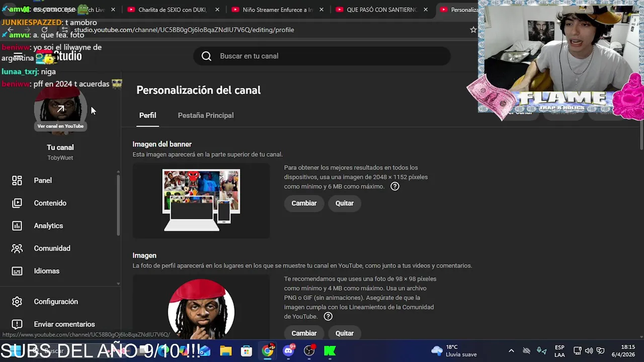Viewport: 644px width, 362px height.
Task: Click the volume icon in system tray
Action: pyautogui.click(x=589, y=350)
